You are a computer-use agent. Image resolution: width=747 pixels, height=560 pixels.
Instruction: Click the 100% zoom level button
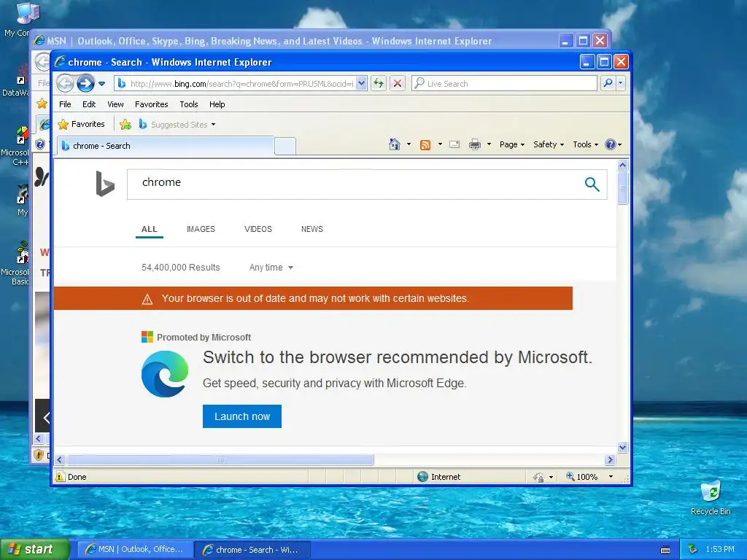[581, 477]
